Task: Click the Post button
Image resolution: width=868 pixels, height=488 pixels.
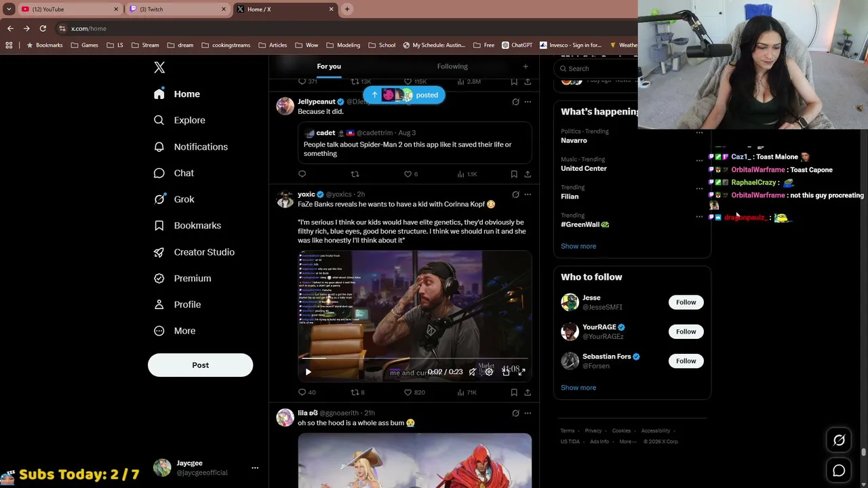Action: (x=200, y=365)
